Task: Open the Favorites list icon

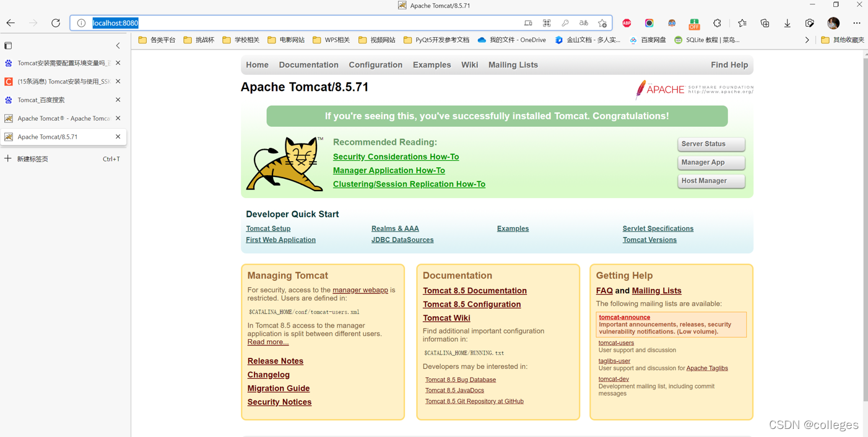Action: [x=742, y=23]
